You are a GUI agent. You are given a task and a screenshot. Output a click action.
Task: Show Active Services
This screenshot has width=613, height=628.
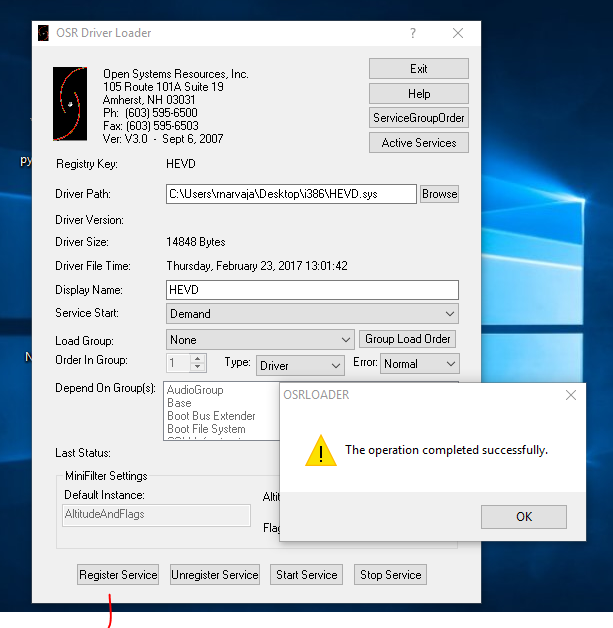(x=419, y=143)
